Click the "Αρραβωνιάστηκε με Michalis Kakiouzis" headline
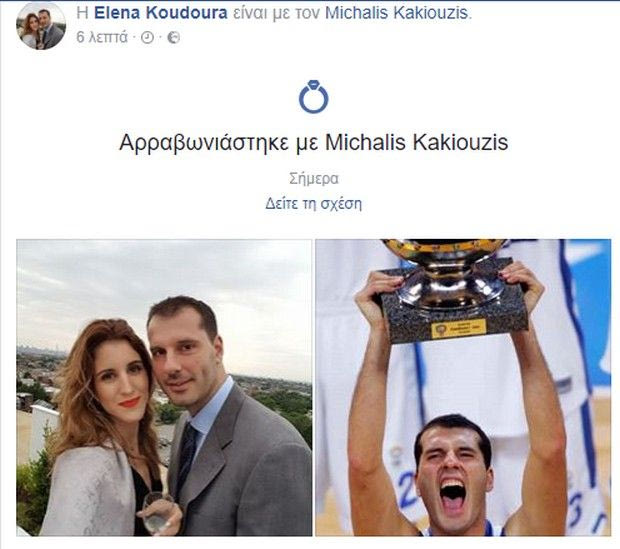The height and width of the screenshot is (549, 620). (314, 142)
